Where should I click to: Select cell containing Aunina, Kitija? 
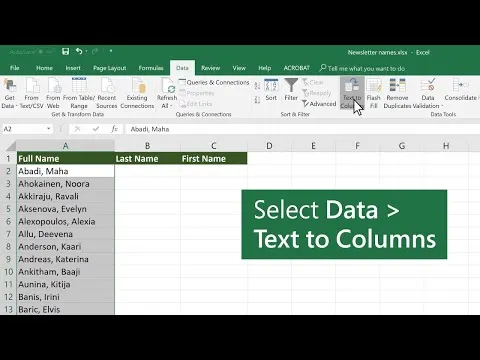pos(65,284)
